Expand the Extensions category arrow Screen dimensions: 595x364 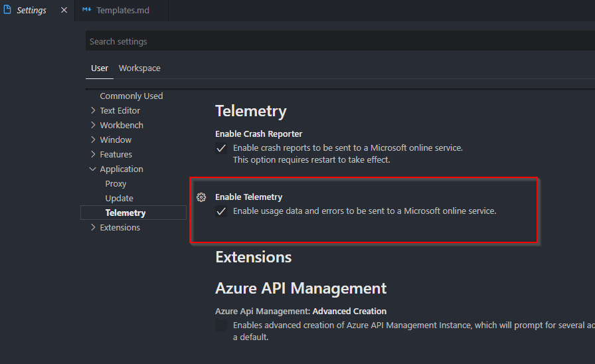point(93,227)
